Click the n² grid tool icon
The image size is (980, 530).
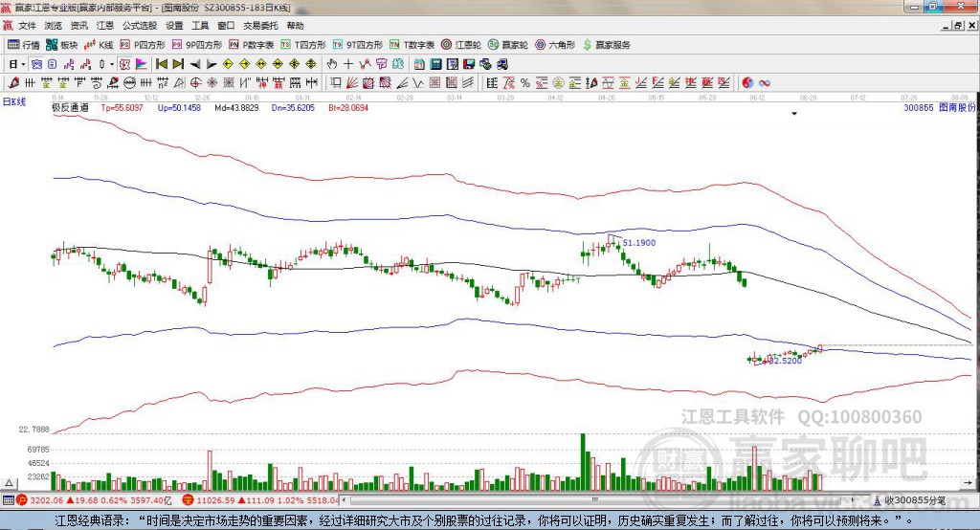click(x=163, y=82)
